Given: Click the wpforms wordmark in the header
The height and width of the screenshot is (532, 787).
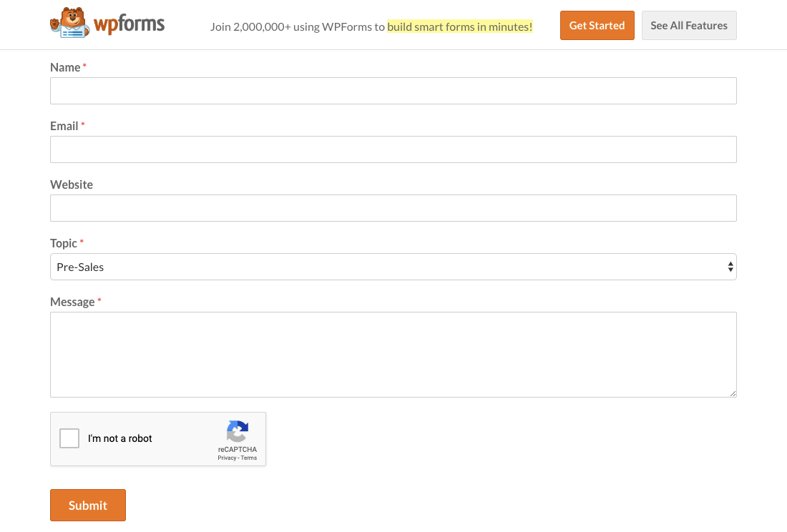Looking at the screenshot, I should [128, 23].
